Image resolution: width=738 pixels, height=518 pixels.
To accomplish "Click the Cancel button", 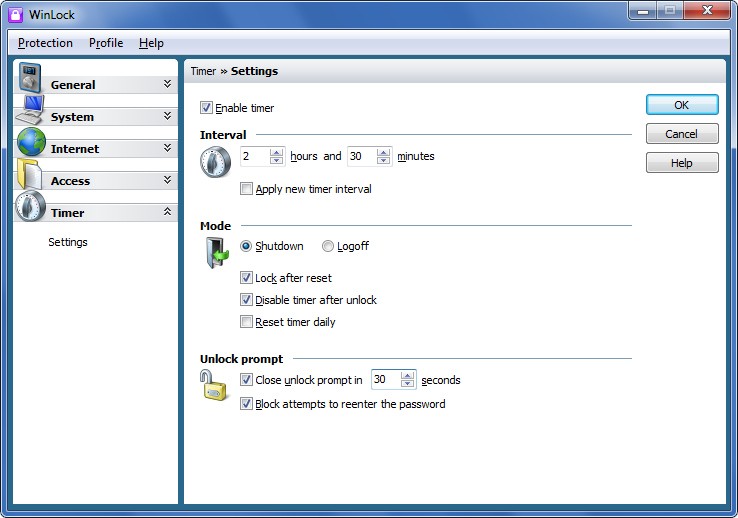I will pyautogui.click(x=682, y=134).
